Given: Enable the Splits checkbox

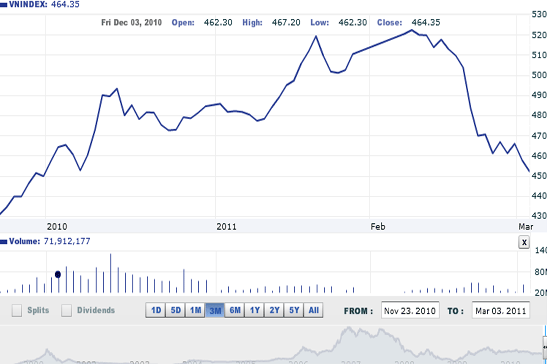Looking at the screenshot, I should coord(16,310).
